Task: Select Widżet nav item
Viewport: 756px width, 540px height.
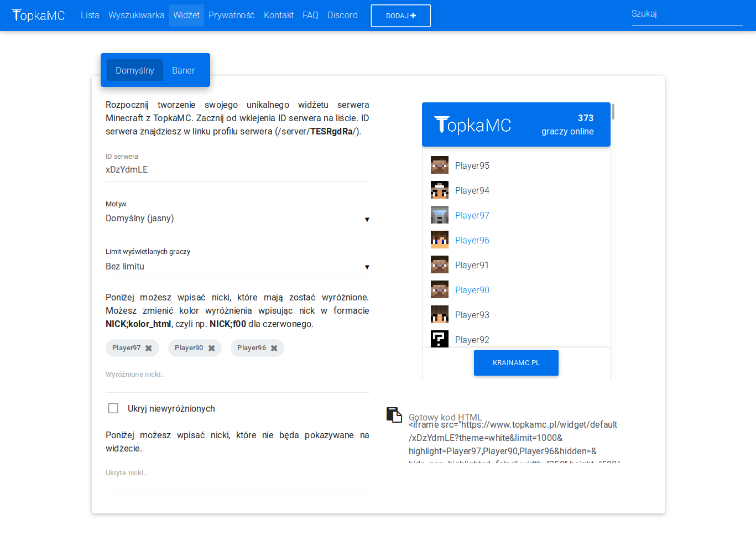Action: 186,15
